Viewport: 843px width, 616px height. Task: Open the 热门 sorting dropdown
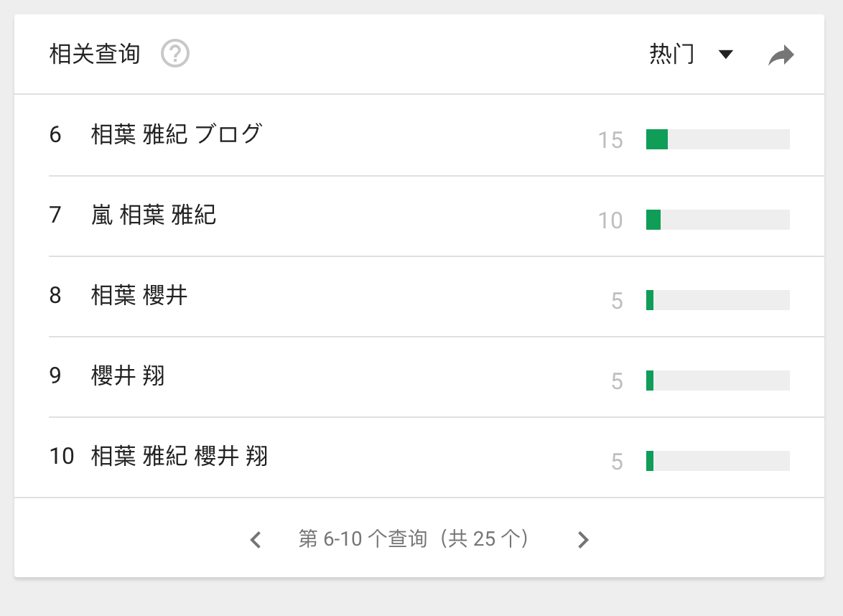pyautogui.click(x=672, y=54)
